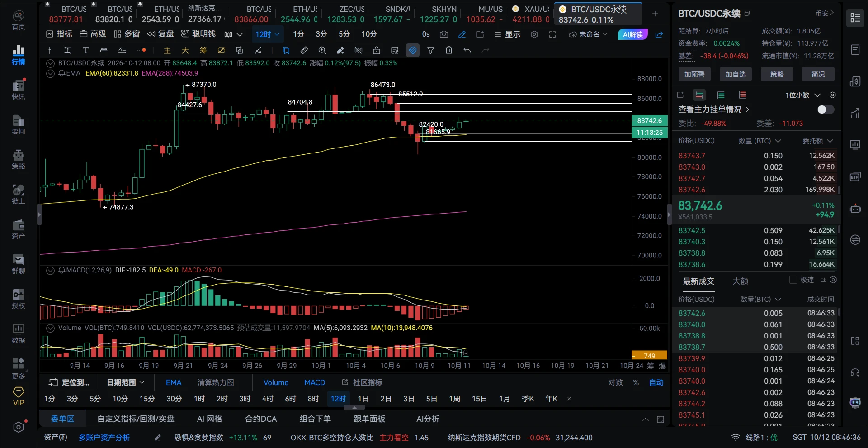Open the AI解读 analysis button

(x=633, y=34)
